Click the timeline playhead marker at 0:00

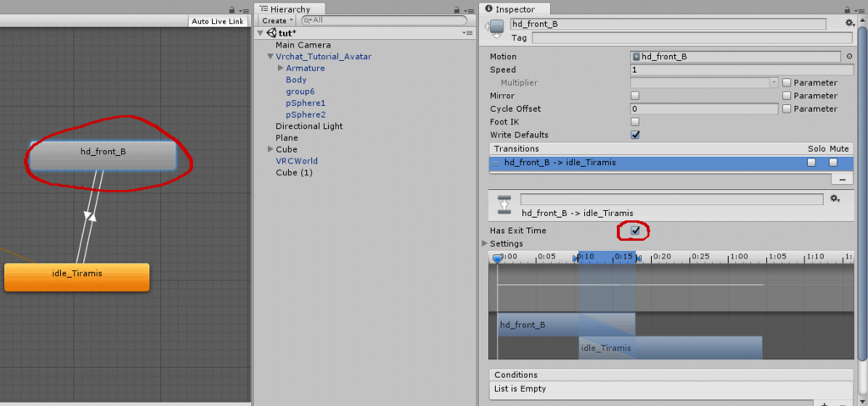[498, 259]
